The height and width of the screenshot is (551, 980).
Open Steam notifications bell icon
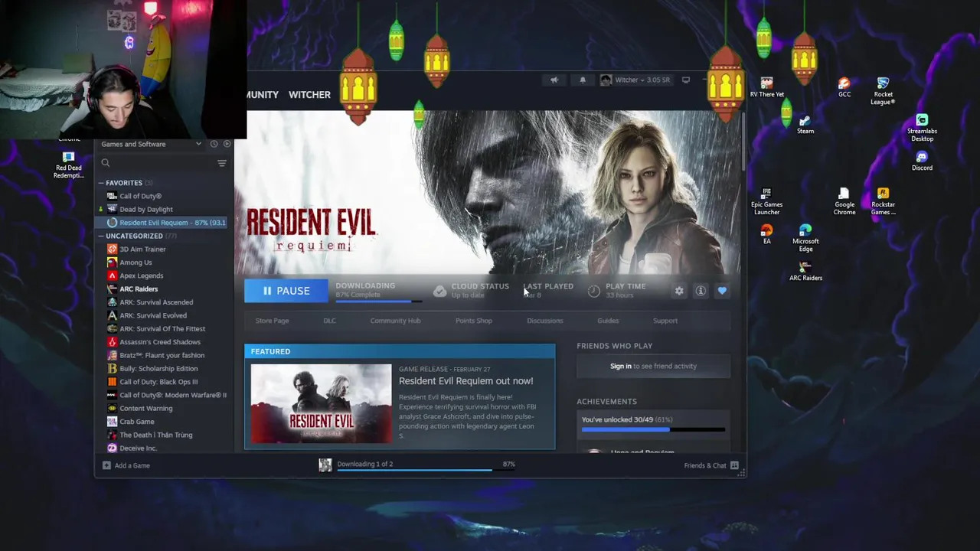pos(583,80)
